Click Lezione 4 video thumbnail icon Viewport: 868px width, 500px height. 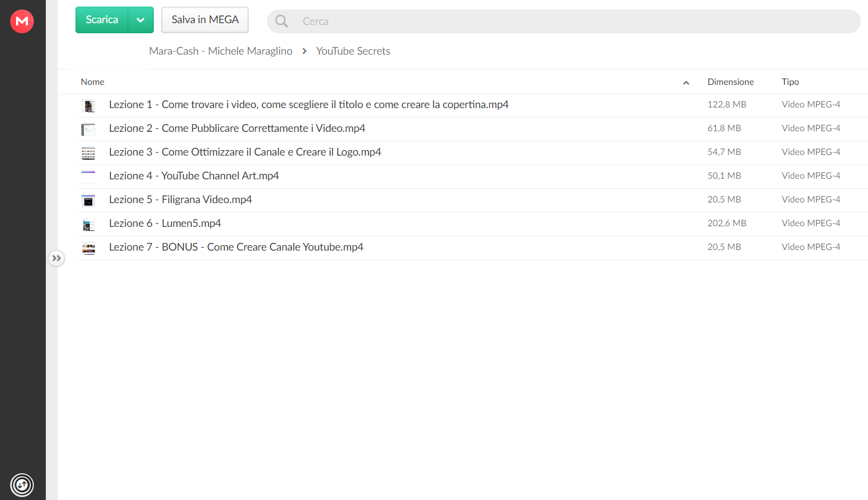click(x=89, y=177)
